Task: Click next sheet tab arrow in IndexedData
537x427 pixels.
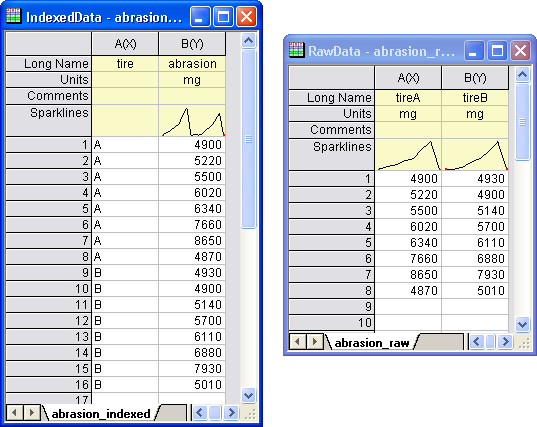Action: click(x=32, y=413)
